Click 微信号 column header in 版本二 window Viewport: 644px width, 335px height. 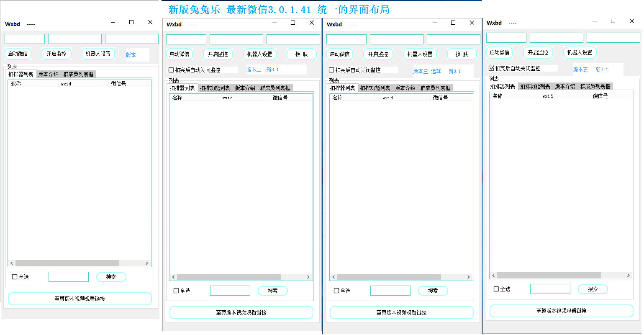tap(291, 98)
